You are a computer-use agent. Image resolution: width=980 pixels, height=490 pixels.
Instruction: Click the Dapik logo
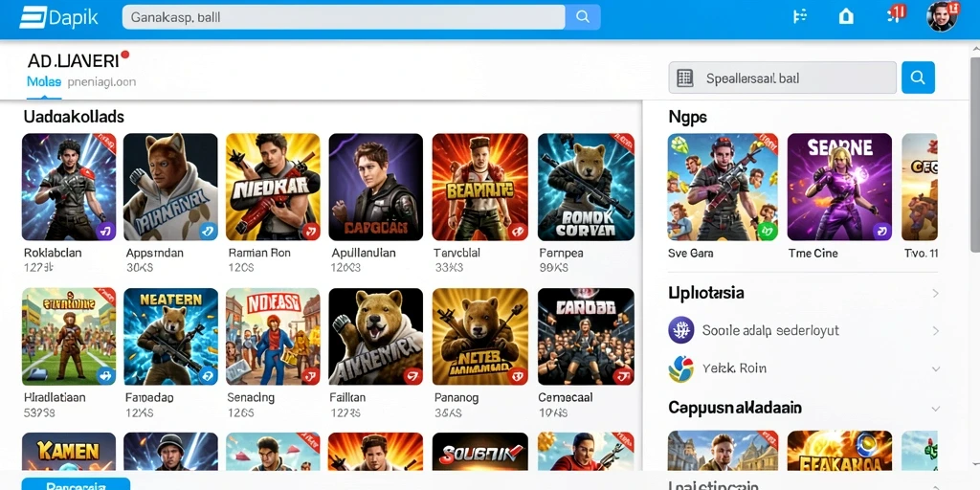point(58,17)
